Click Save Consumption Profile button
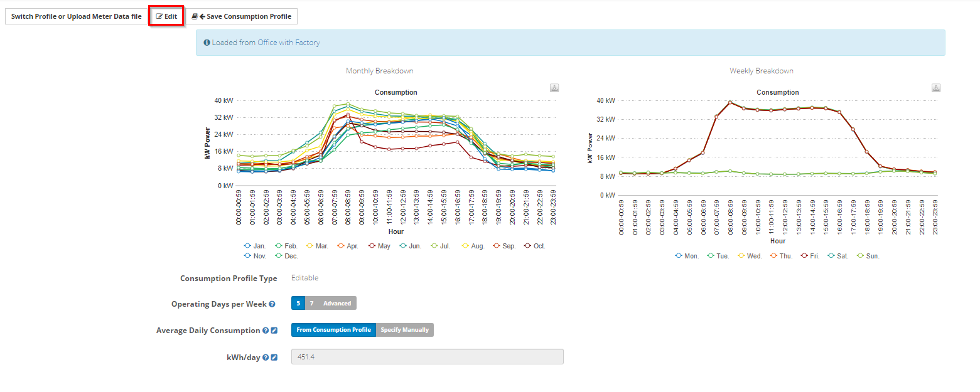This screenshot has height=392, width=980. pyautogui.click(x=242, y=16)
